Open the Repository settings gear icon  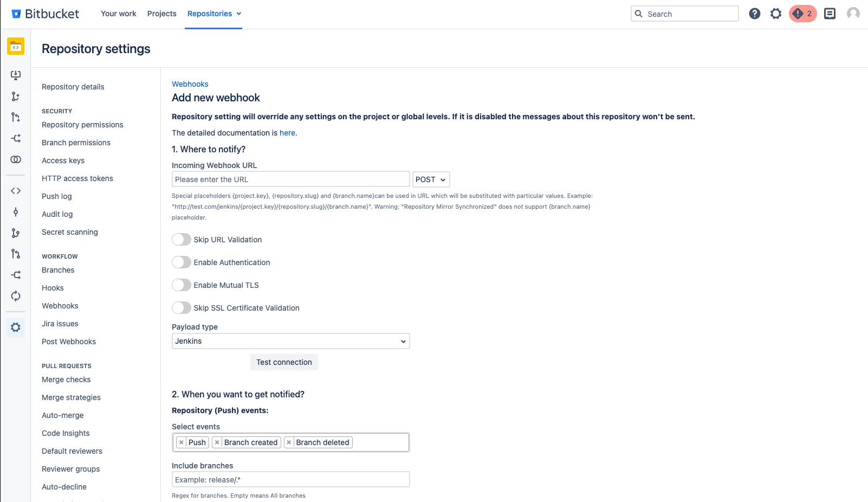pos(15,327)
